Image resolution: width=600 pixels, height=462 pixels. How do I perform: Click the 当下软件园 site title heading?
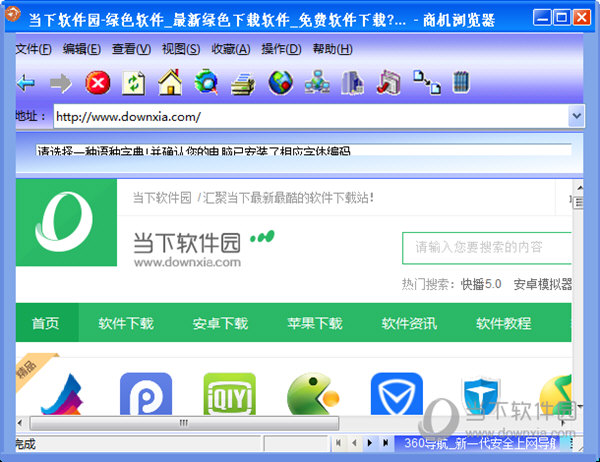pos(187,243)
